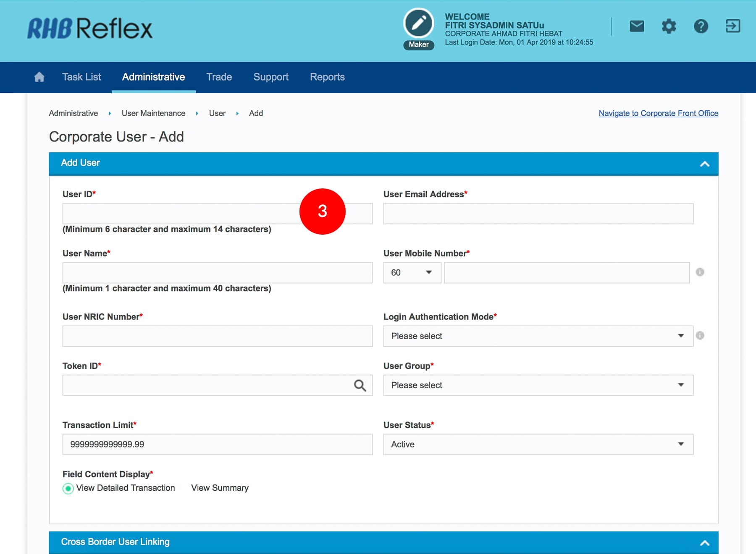Click Navigate to Corporate Front Office link
Viewport: 756px width, 554px height.
pyautogui.click(x=658, y=113)
